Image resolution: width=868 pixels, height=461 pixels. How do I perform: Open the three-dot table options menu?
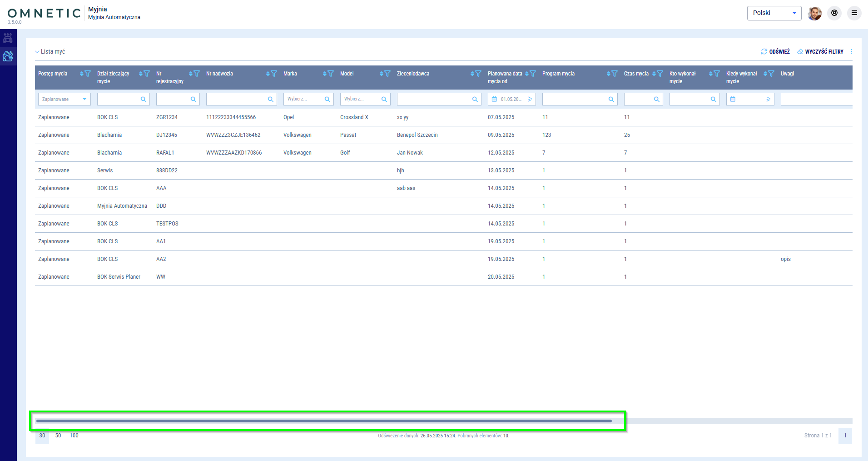pos(851,52)
